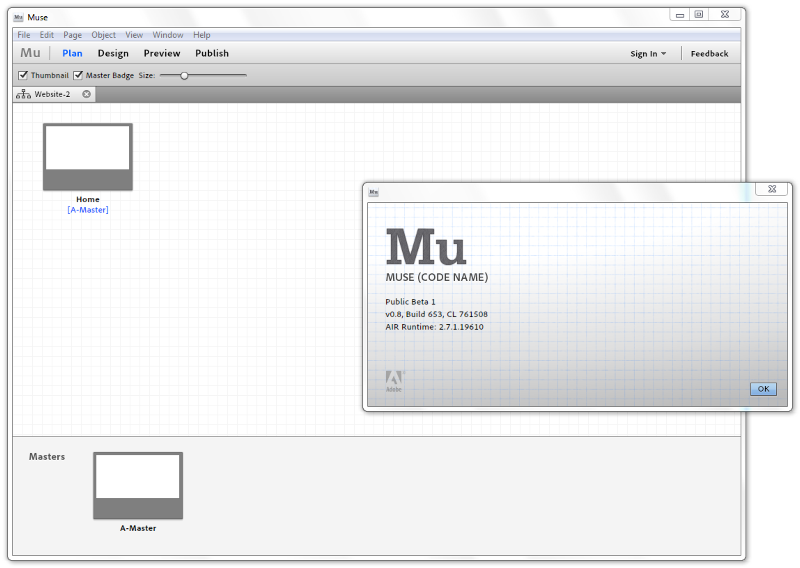Click the Mu icon in the About dialog title bar
The width and height of the screenshot is (800, 568).
[x=373, y=192]
